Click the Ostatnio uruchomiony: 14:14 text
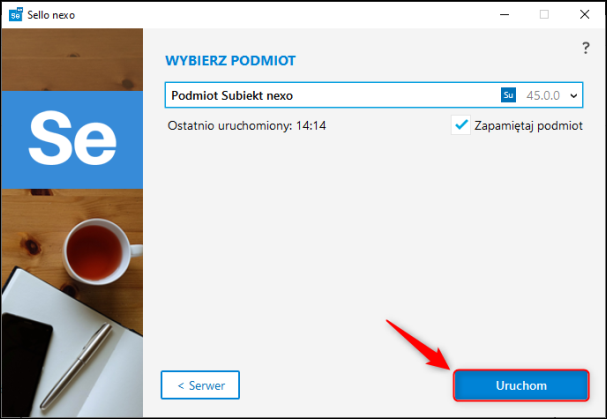 (x=247, y=125)
